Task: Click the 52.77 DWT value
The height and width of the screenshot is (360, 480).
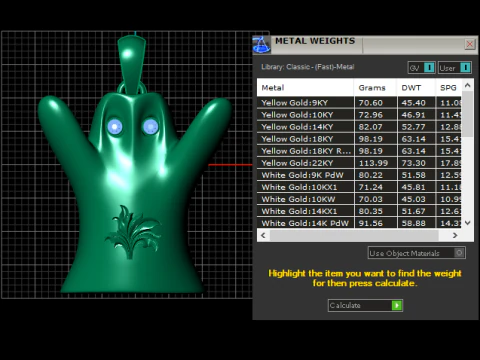Action: (x=413, y=127)
